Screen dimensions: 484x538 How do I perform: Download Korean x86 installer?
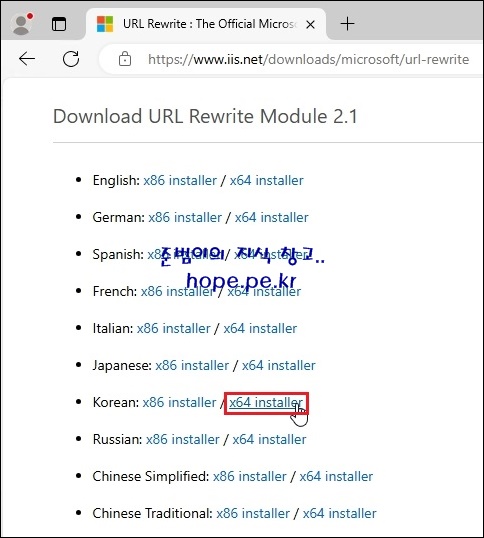[x=179, y=402]
